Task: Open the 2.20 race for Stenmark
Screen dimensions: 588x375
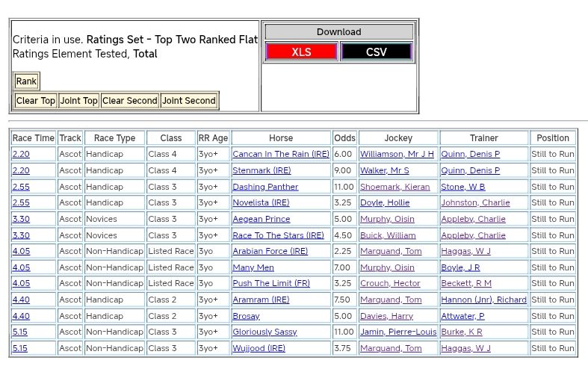Action: point(21,170)
